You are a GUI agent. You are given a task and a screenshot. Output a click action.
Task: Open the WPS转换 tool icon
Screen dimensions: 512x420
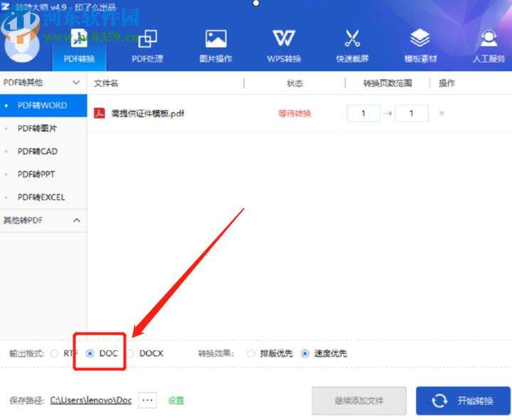click(x=284, y=38)
